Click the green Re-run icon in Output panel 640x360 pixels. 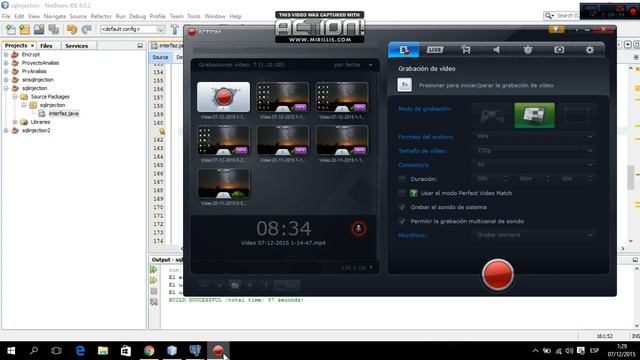153,270
